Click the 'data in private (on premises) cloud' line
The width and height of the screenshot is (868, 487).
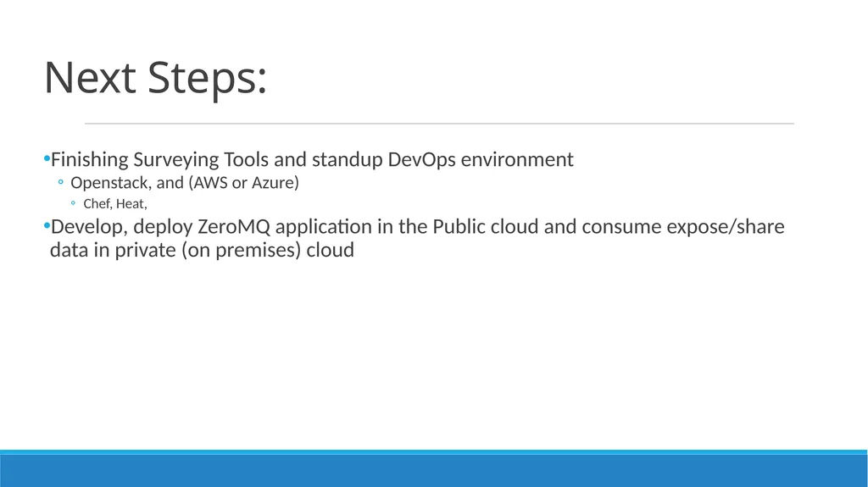202,250
